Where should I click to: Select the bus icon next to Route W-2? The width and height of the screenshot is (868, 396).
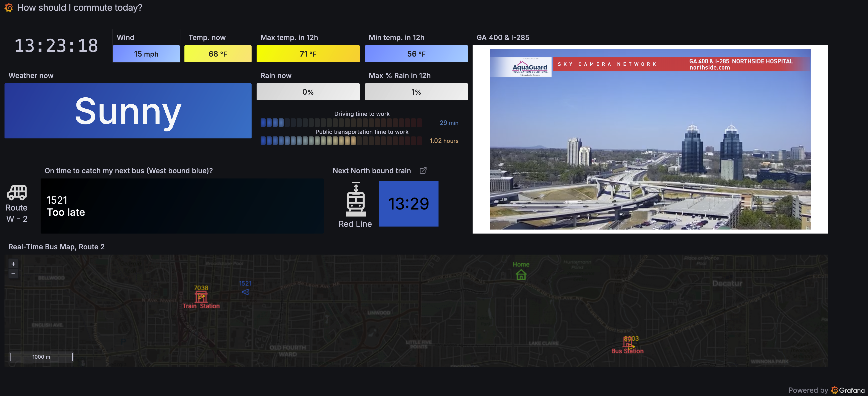(x=17, y=192)
